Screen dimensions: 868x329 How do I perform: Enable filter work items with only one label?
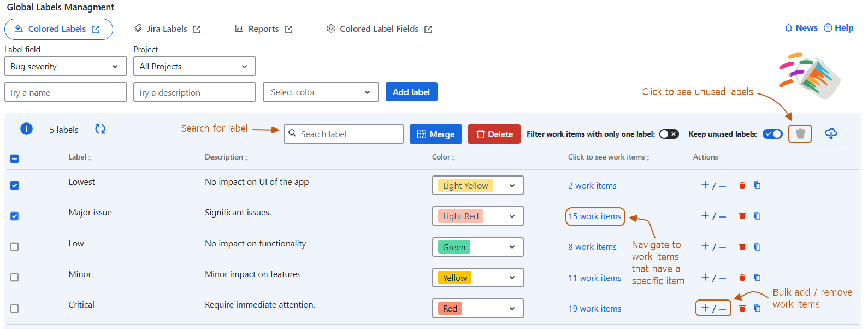669,134
